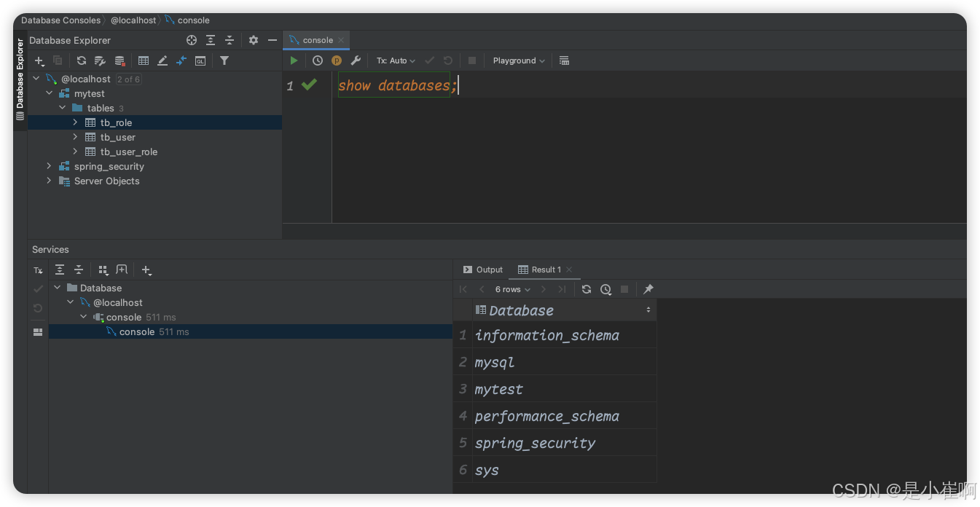The width and height of the screenshot is (980, 507).
Task: Open the Database Explorer vertical side tab
Action: [20, 79]
